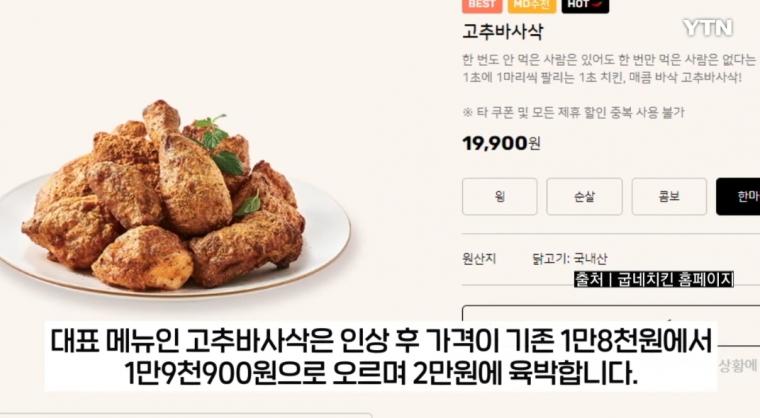Click the description line starting 한 번도

coord(610,60)
